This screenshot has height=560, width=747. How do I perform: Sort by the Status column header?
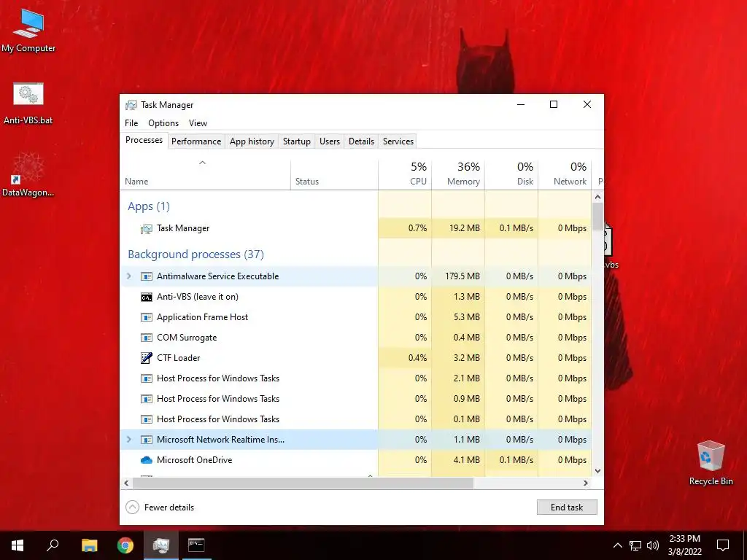pyautogui.click(x=334, y=174)
